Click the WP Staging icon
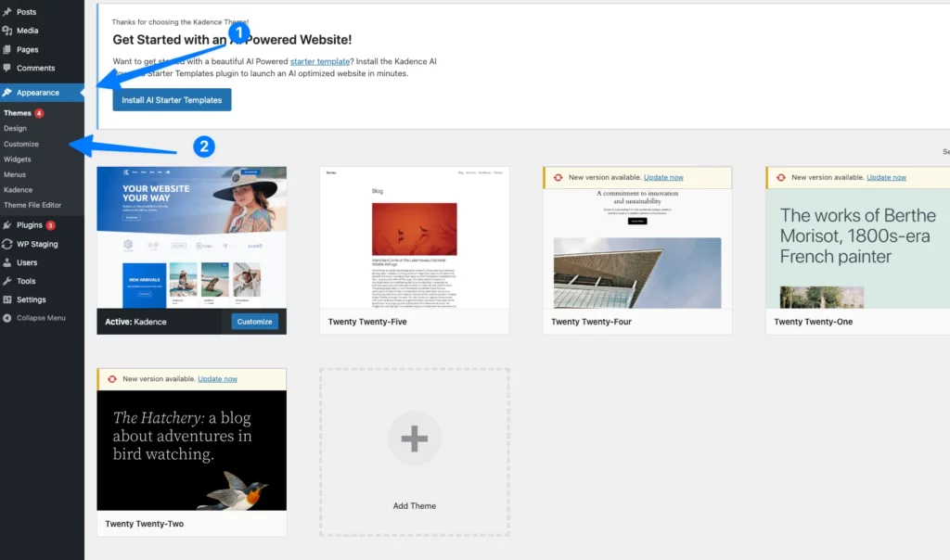 coord(7,244)
